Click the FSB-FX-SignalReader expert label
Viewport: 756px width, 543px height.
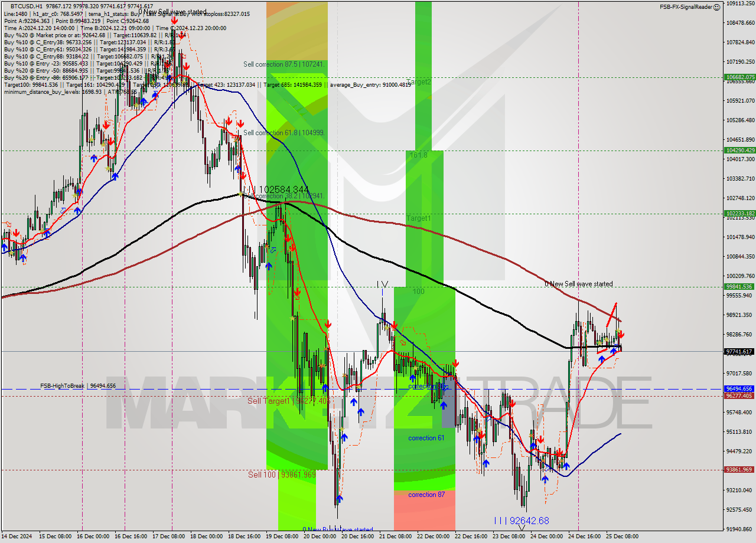pyautogui.click(x=686, y=7)
